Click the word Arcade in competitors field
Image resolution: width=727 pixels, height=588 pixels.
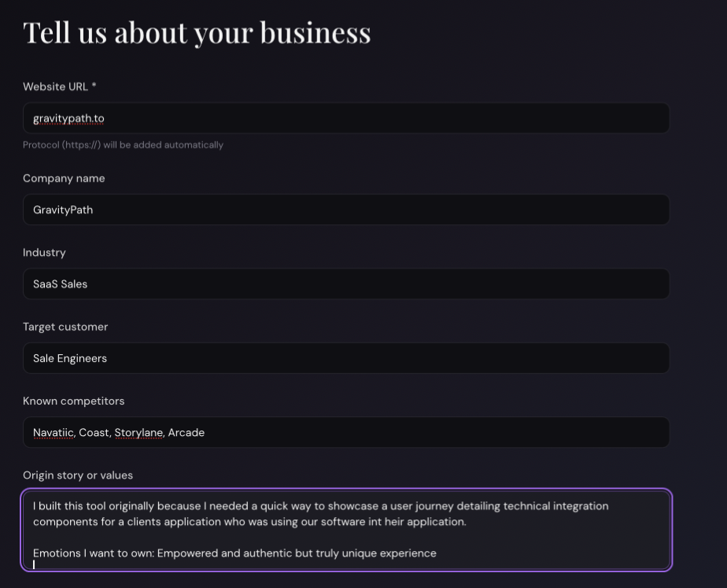click(186, 432)
